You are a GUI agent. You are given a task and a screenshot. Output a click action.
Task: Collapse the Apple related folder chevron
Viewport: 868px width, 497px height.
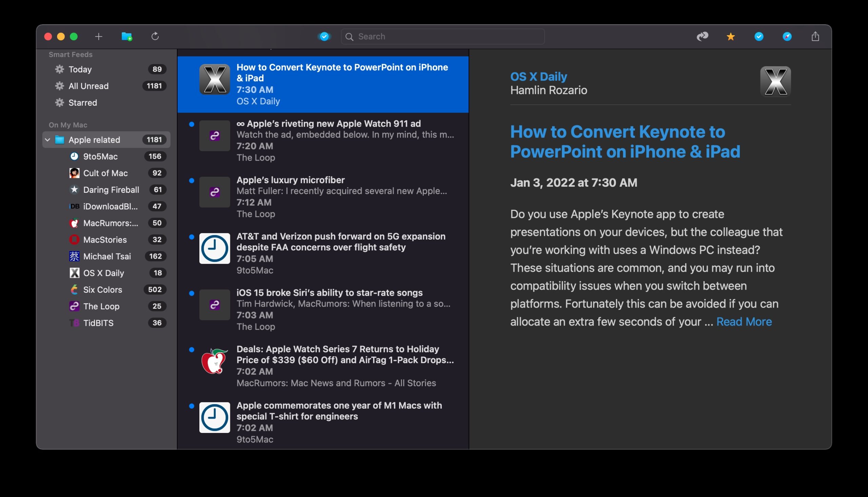(x=47, y=140)
